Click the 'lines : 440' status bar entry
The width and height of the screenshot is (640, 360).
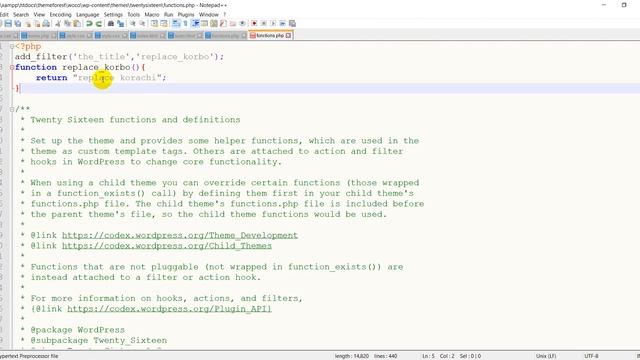point(385,356)
